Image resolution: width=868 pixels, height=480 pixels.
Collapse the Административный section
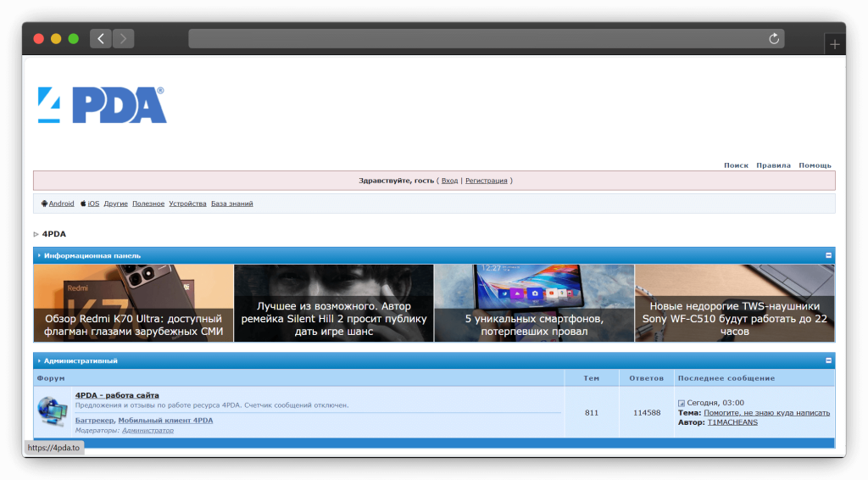point(827,360)
